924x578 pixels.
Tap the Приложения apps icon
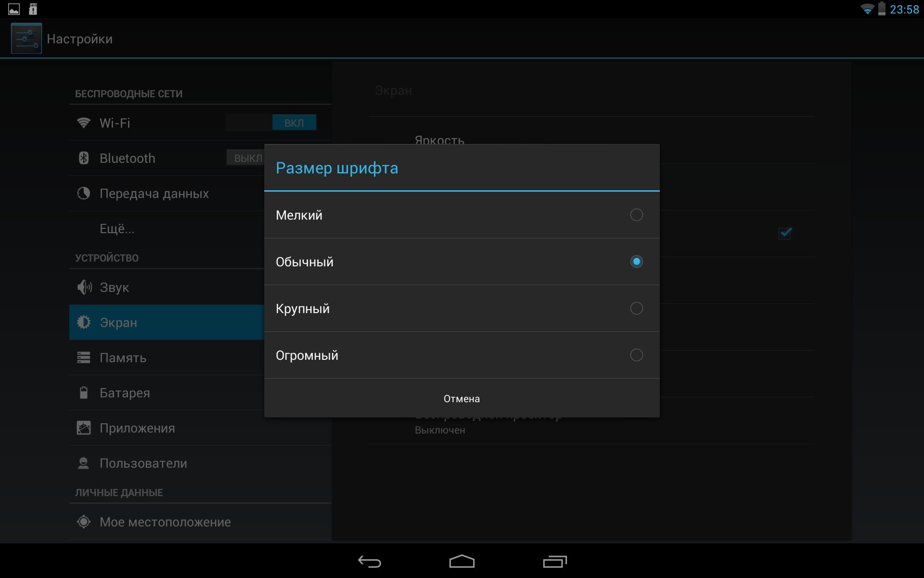[84, 428]
